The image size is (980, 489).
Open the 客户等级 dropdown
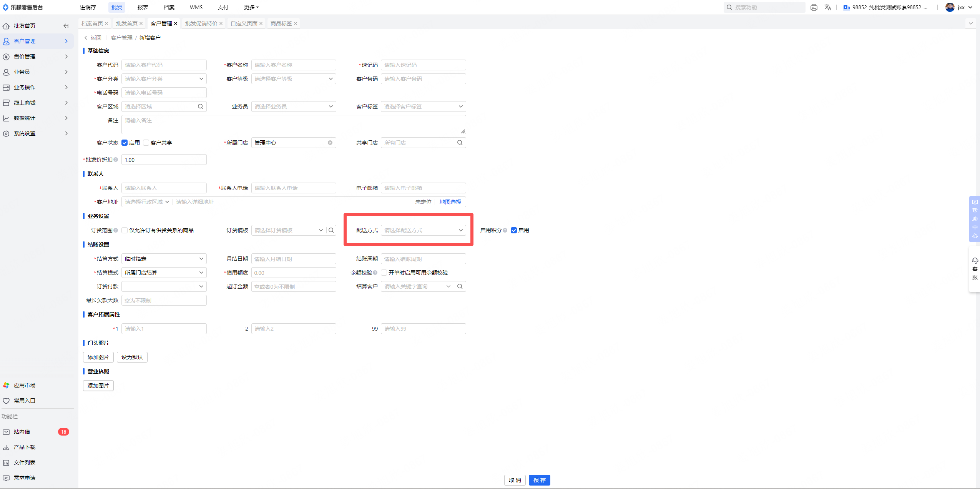click(293, 79)
